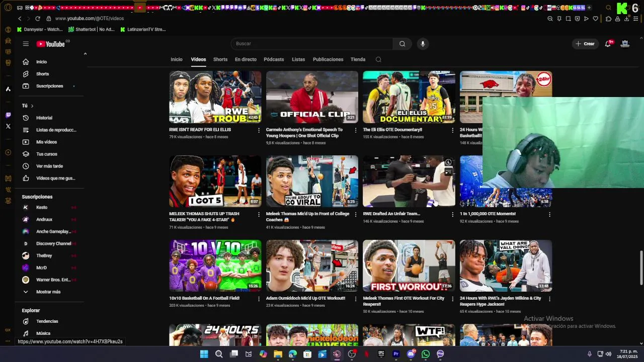This screenshot has width=644, height=362.
Task: Open browser extensions puzzle icon
Action: pyautogui.click(x=608, y=19)
